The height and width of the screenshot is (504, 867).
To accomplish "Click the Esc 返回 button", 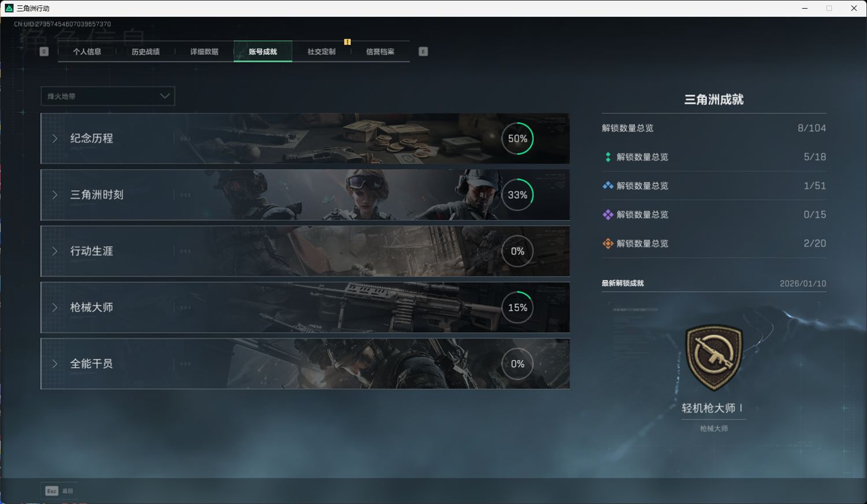I will (60, 491).
